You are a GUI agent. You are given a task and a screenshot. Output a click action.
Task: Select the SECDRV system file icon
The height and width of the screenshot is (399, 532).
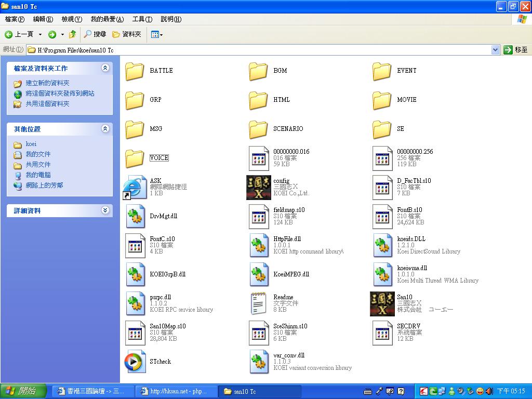(x=382, y=333)
